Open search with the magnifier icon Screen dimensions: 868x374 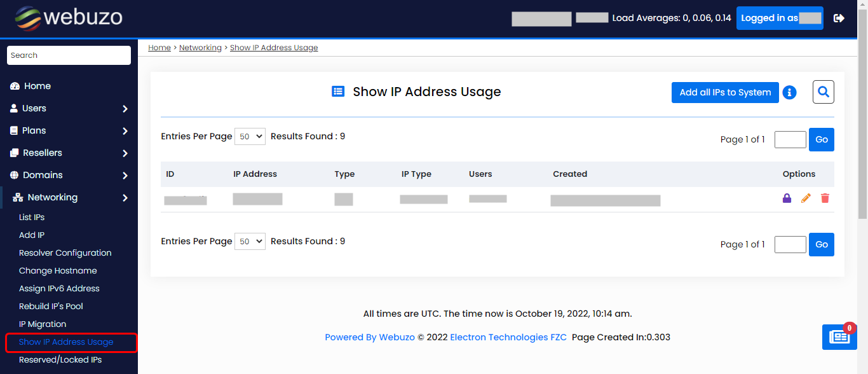(824, 92)
